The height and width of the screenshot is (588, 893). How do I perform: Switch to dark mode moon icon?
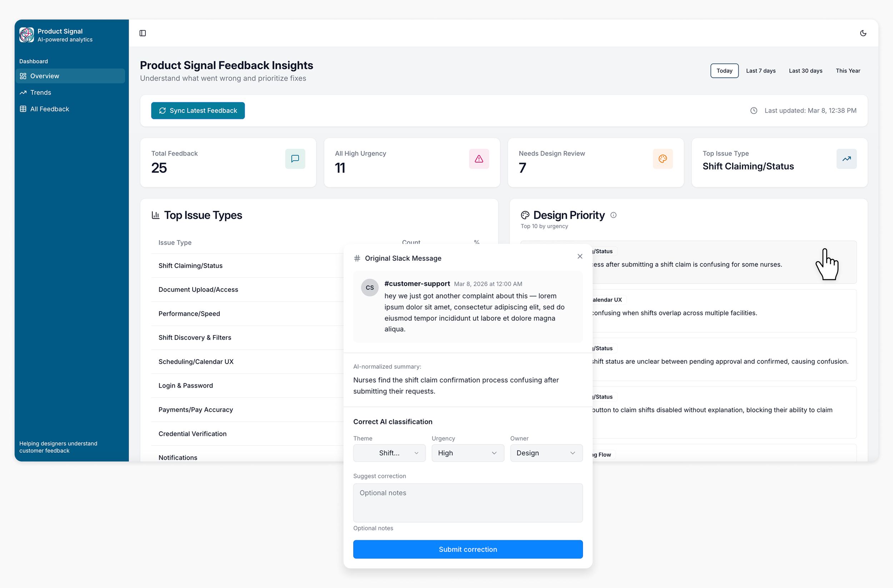pos(863,33)
